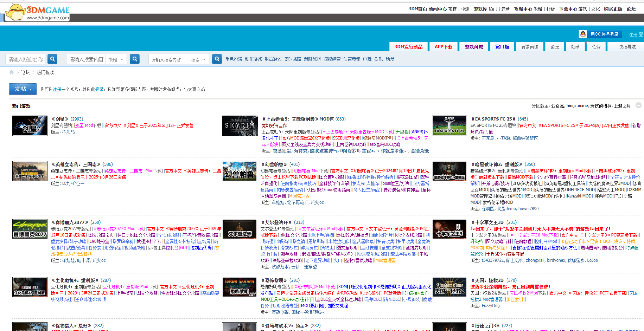The image size is (644, 331).
Task: Click the 3DM发行新品 tab
Action: point(408,47)
